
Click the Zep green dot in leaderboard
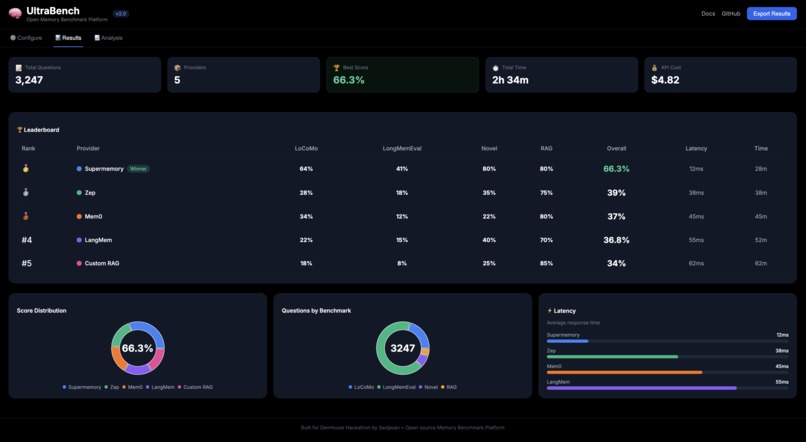click(79, 193)
